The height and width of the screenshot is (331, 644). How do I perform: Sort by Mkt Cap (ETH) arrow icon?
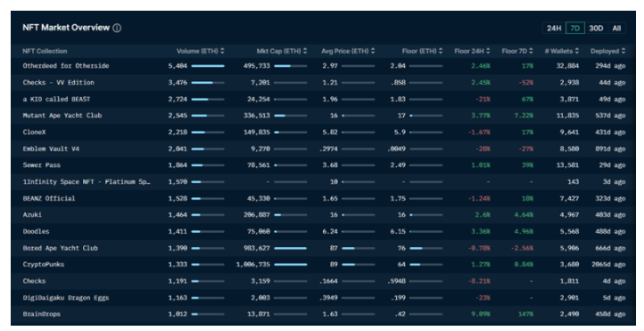[x=305, y=51]
